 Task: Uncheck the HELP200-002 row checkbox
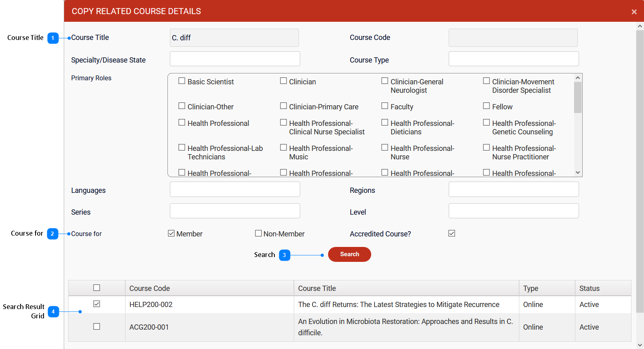pyautogui.click(x=96, y=304)
